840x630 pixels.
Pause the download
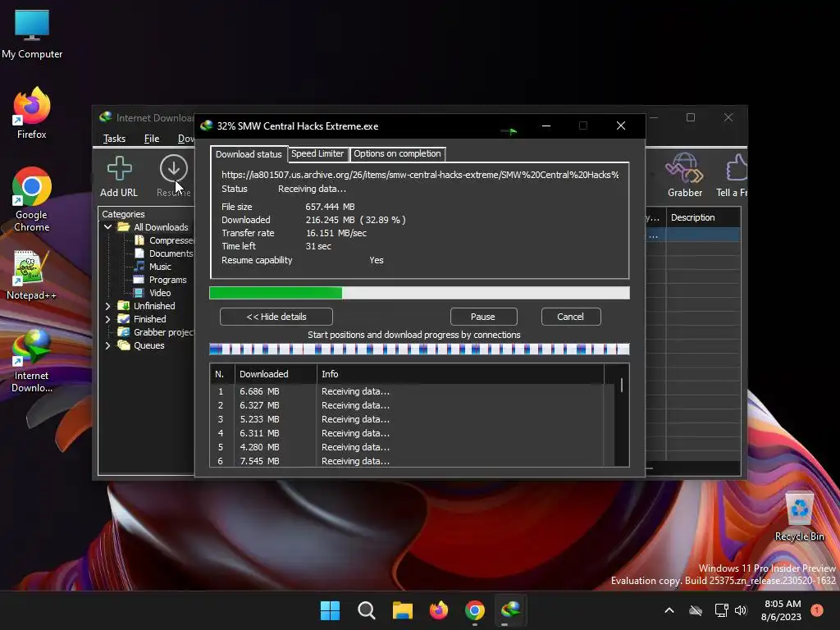tap(482, 317)
